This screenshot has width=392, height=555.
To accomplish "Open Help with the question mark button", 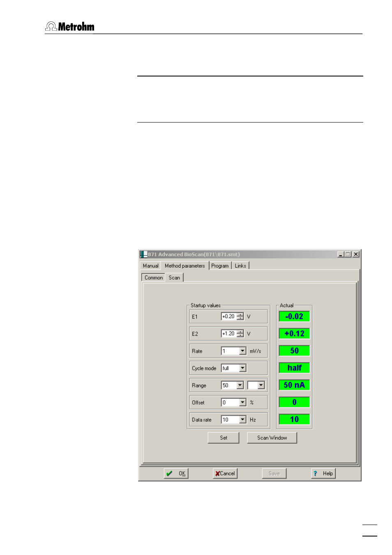I will coord(323,474).
